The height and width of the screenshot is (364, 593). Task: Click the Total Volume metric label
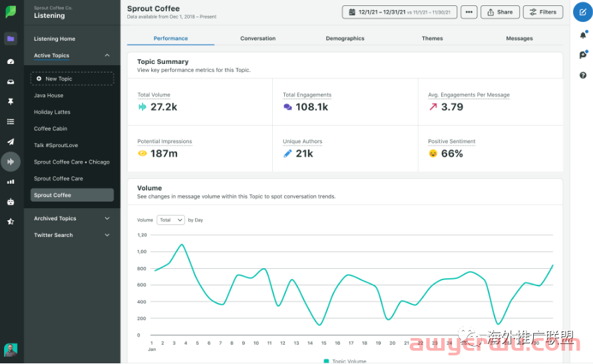154,95
